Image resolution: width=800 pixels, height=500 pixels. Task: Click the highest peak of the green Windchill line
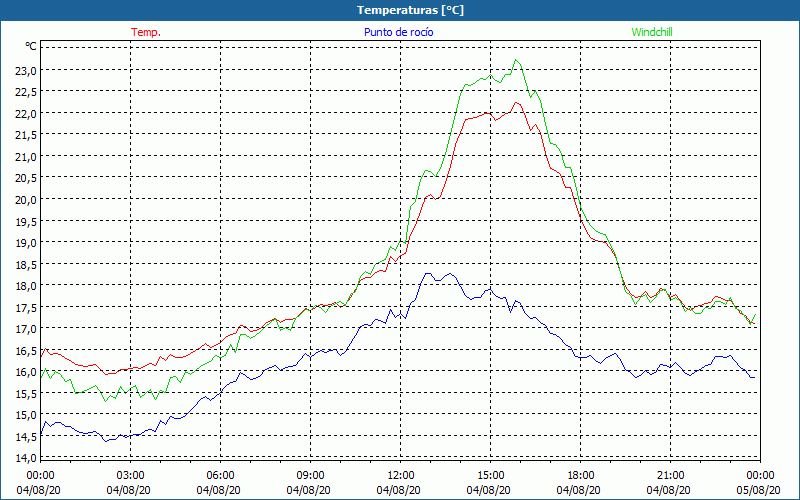click(516, 60)
